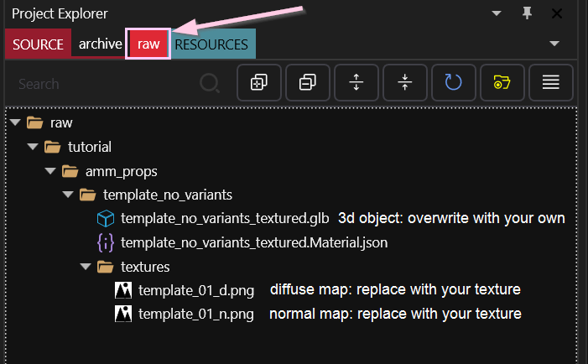
Task: Switch to the RESOURCES tab
Action: click(213, 44)
